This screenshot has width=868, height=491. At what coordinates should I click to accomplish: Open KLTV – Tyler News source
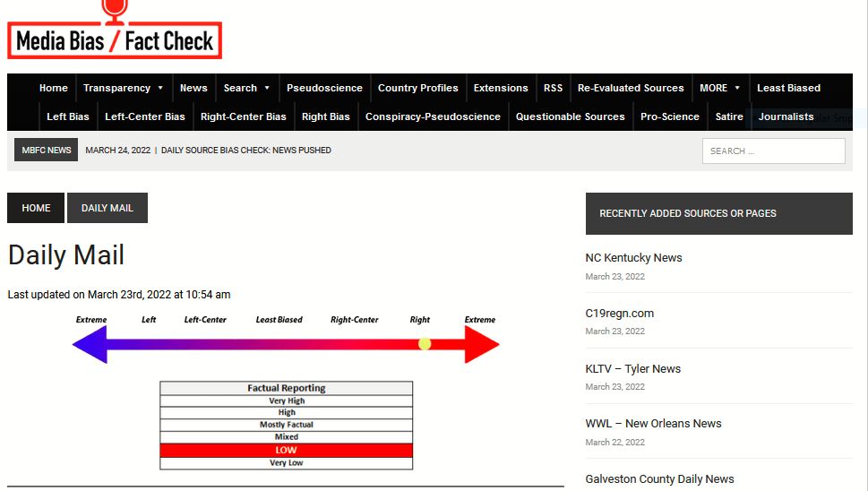pos(632,368)
